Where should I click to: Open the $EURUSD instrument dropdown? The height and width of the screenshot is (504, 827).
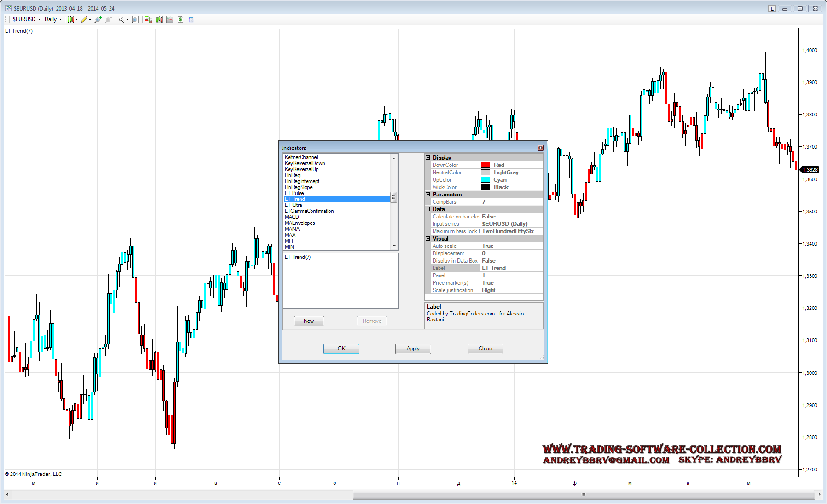pos(27,19)
